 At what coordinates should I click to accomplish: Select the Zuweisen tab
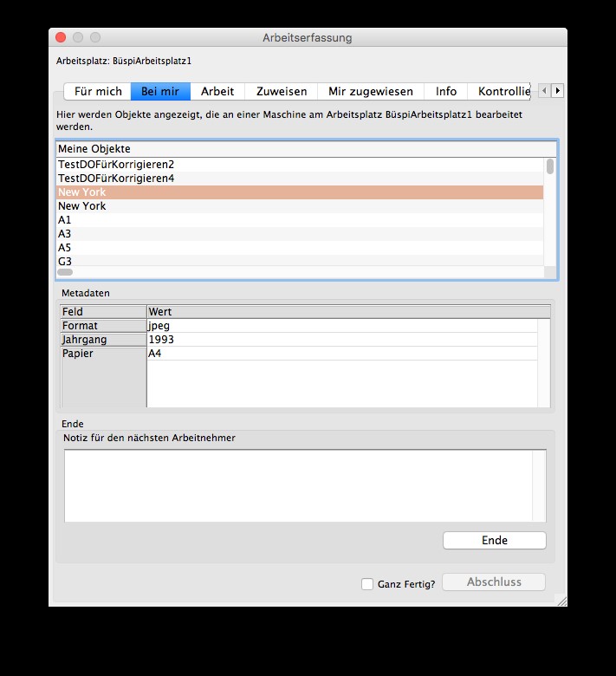tap(282, 91)
